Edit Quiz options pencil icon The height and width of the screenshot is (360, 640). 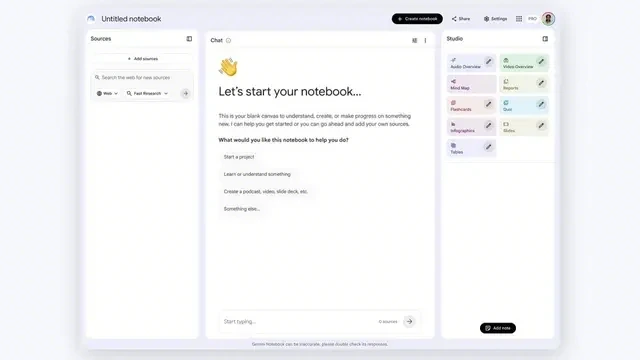tap(541, 104)
